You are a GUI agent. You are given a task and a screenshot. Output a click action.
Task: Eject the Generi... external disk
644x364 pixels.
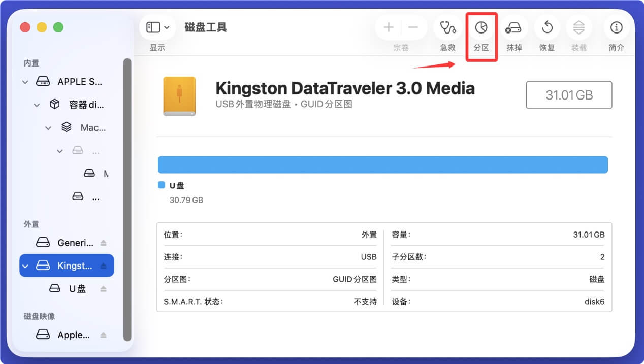pyautogui.click(x=104, y=243)
